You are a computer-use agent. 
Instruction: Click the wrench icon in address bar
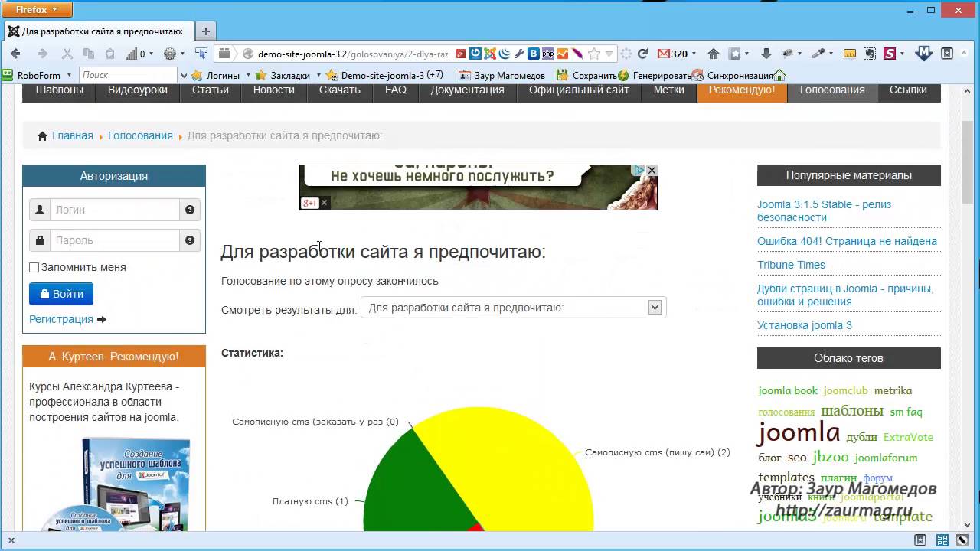519,54
